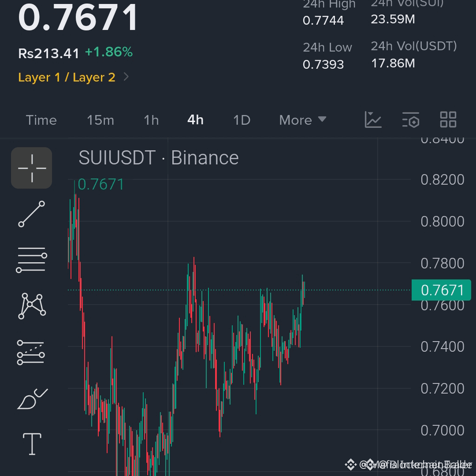
Task: Click the 24h Low label
Action: [327, 48]
